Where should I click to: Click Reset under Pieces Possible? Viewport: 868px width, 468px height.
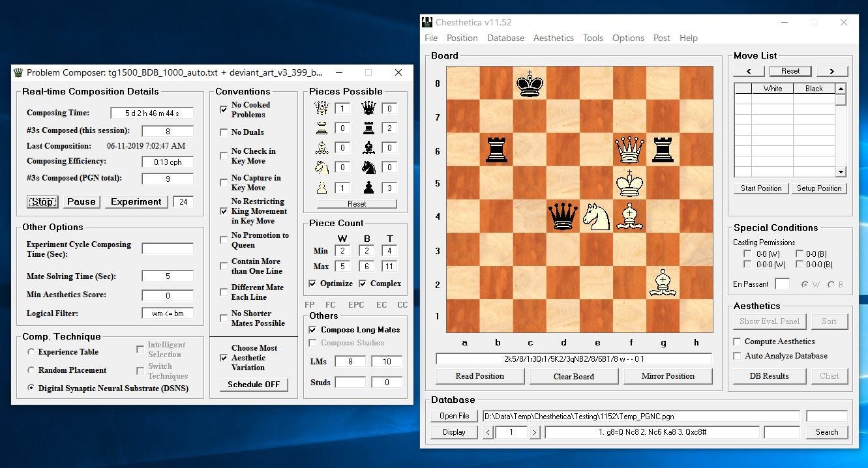tap(357, 204)
